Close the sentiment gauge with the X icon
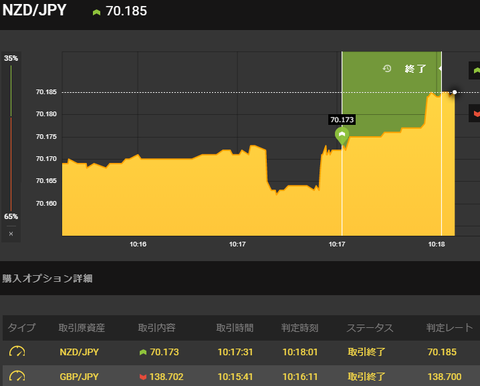Viewport: 480px width, 386px height. click(11, 234)
